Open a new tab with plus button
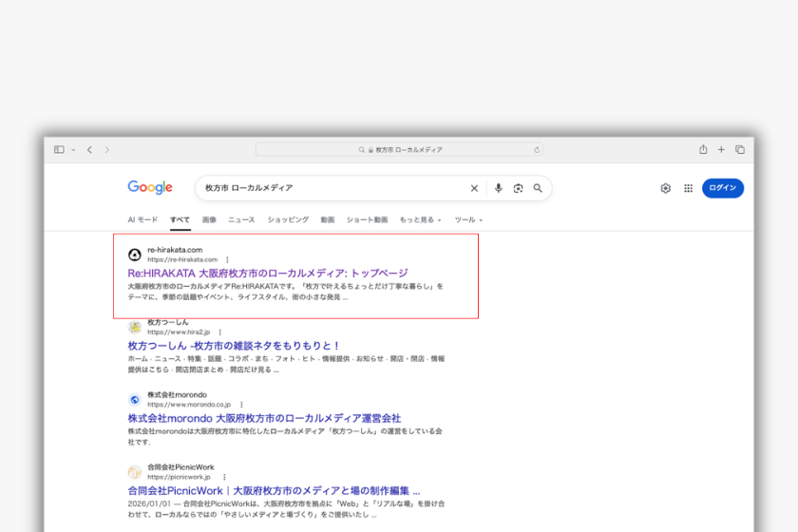The image size is (798, 532). coord(721,150)
